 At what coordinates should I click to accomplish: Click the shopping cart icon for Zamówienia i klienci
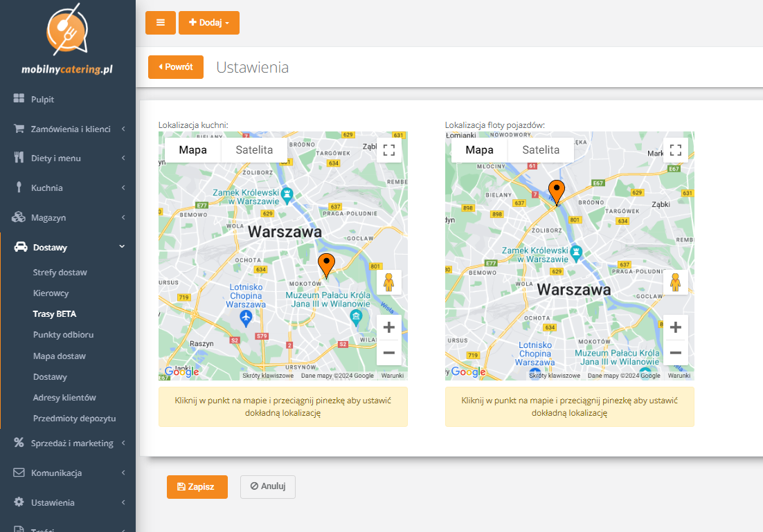19,129
